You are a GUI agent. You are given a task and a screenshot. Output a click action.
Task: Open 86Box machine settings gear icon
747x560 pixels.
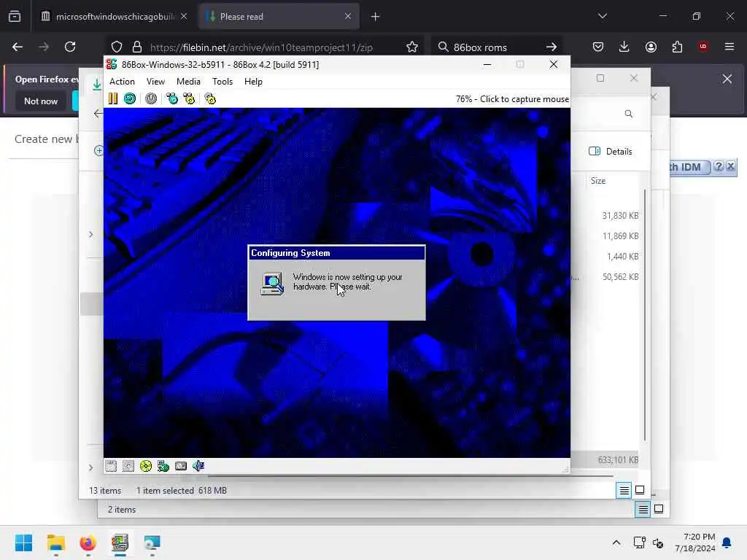tap(210, 98)
